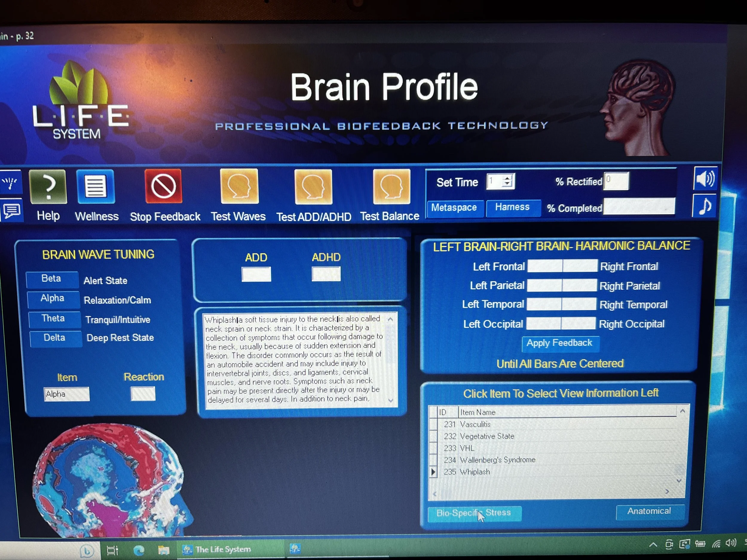Image resolution: width=747 pixels, height=560 pixels.
Task: Open the chat comment bubble icon
Action: [12, 211]
